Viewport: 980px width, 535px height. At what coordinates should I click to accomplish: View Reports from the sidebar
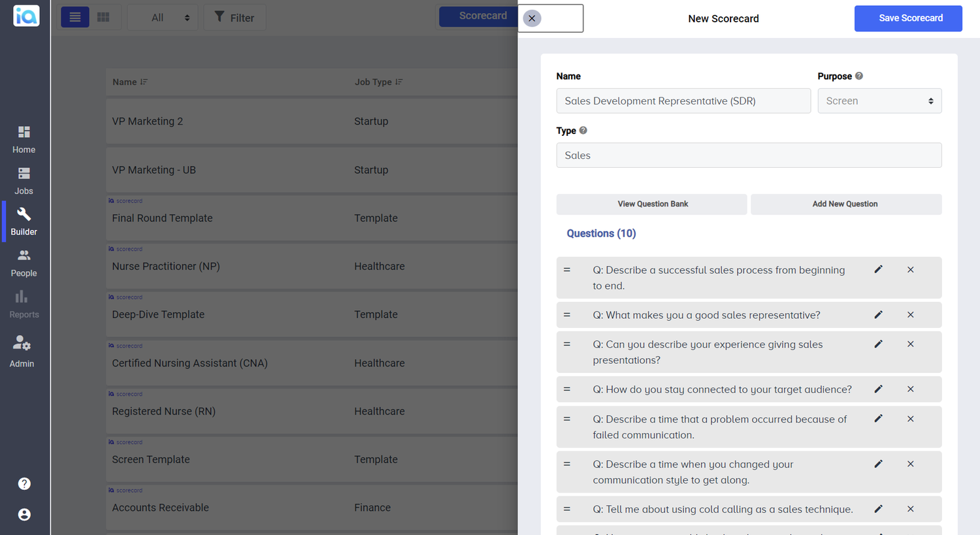click(24, 304)
